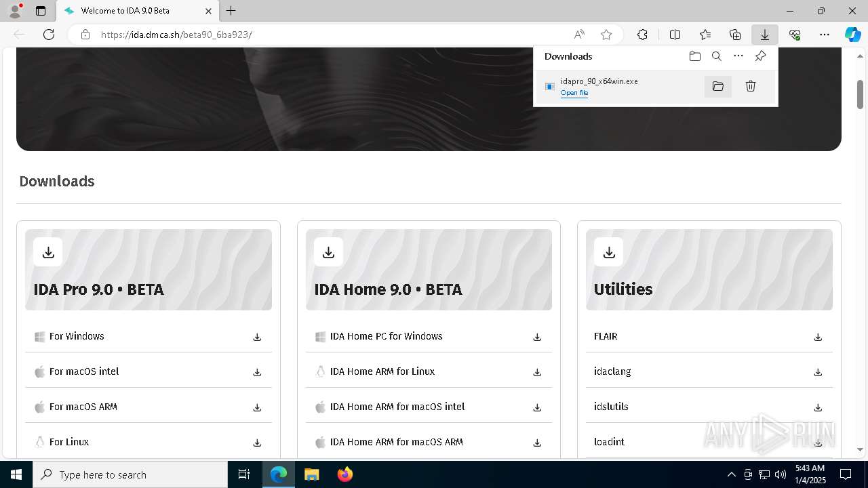Click IDA Home ARM for Linux text
Screen dimensions: 868x488
[382, 371]
